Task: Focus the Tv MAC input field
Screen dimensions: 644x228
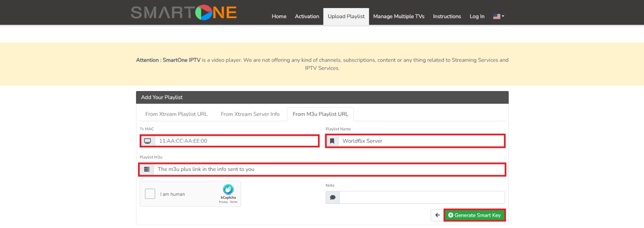Action: 237,141
